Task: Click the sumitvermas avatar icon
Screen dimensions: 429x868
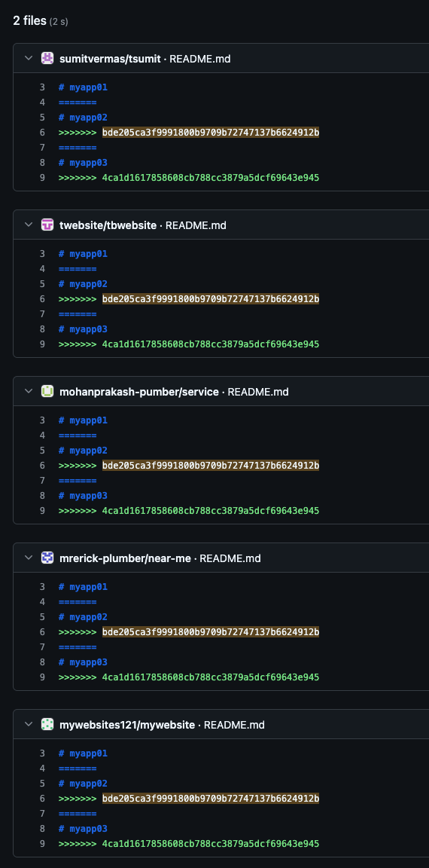Action: click(x=47, y=58)
